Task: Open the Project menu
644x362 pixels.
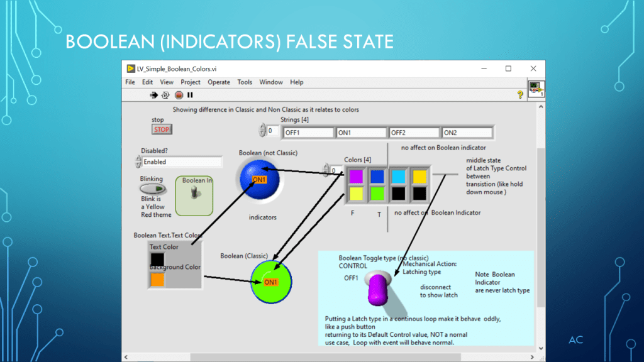Action: [191, 82]
